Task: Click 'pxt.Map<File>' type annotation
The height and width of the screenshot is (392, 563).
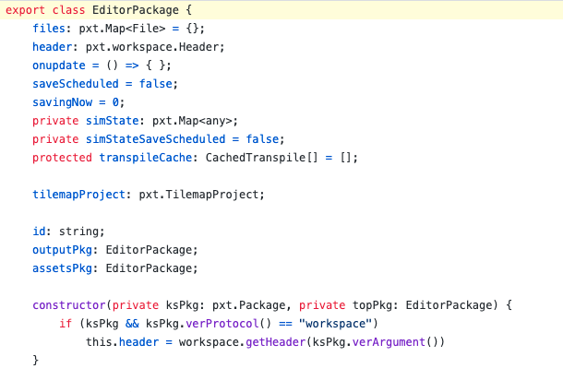Action: (122, 29)
